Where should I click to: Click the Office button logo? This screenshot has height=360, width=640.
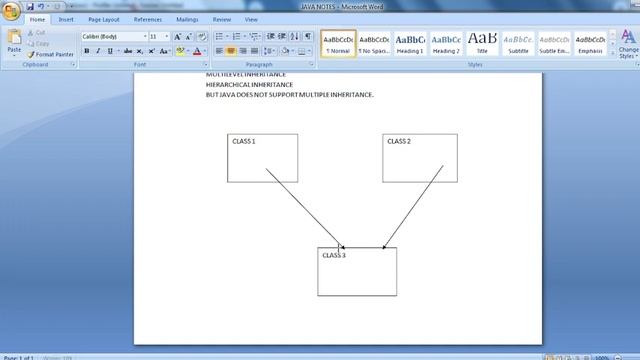point(11,11)
